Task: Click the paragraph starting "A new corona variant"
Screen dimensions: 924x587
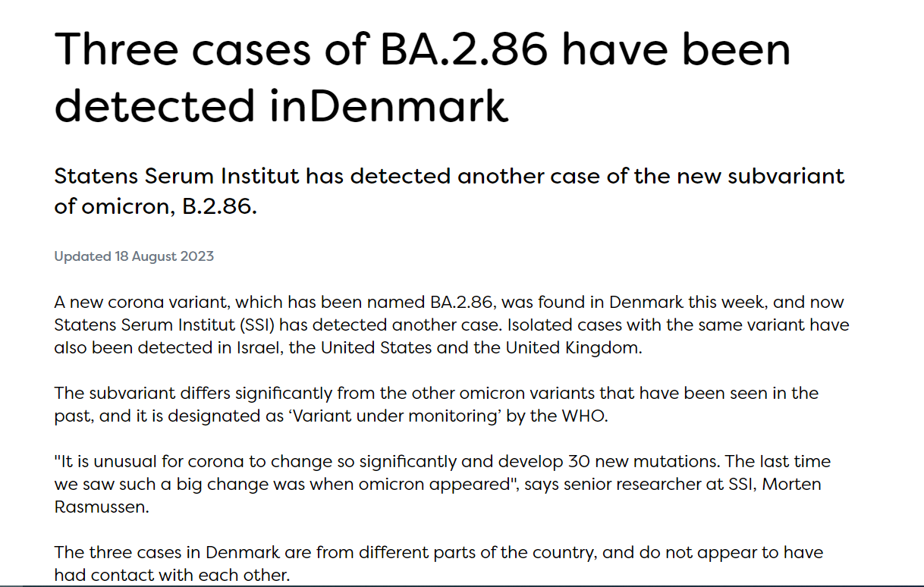Action: [x=451, y=325]
